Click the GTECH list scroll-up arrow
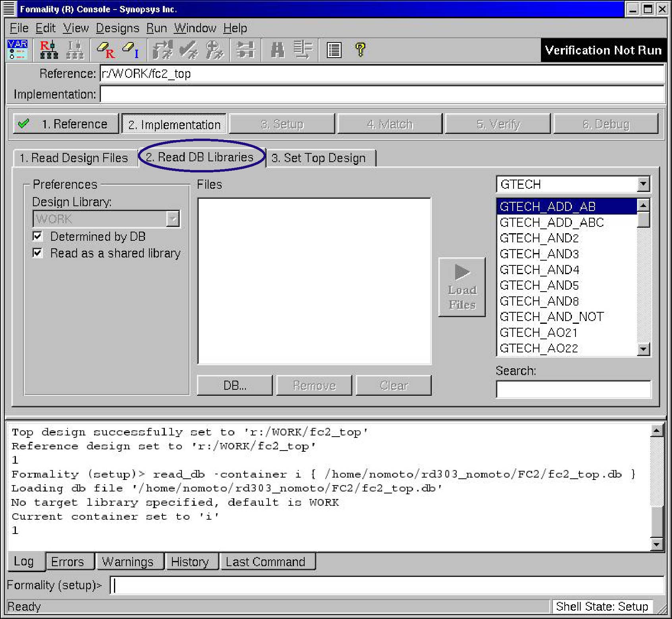 643,205
